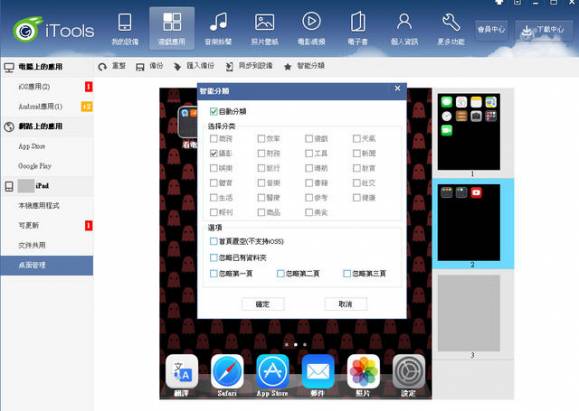
Task: Cancel the dialog with the right button
Action: [346, 304]
